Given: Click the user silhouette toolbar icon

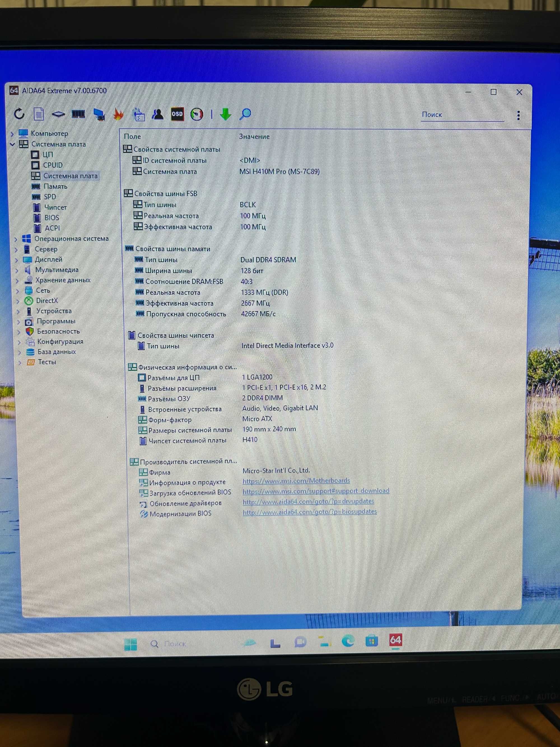Looking at the screenshot, I should [x=157, y=114].
